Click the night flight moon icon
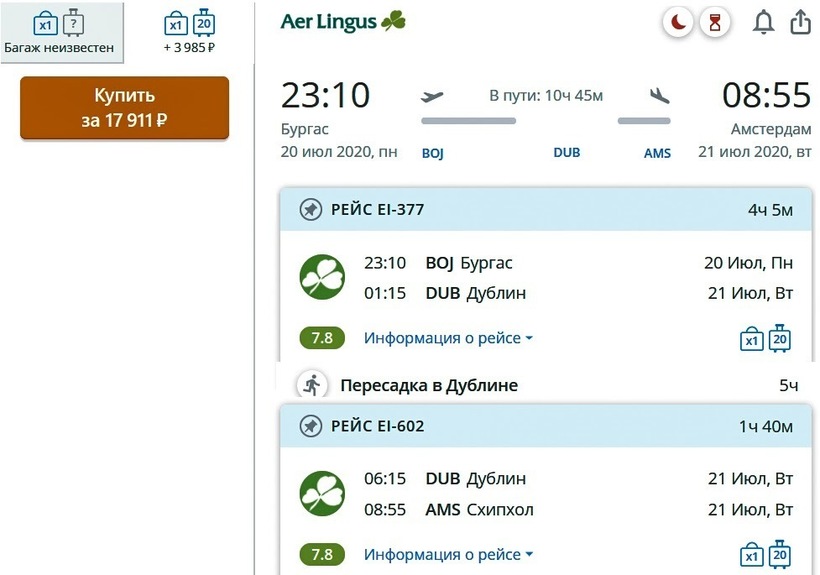Screen dimensions: 820x575 coord(679,22)
